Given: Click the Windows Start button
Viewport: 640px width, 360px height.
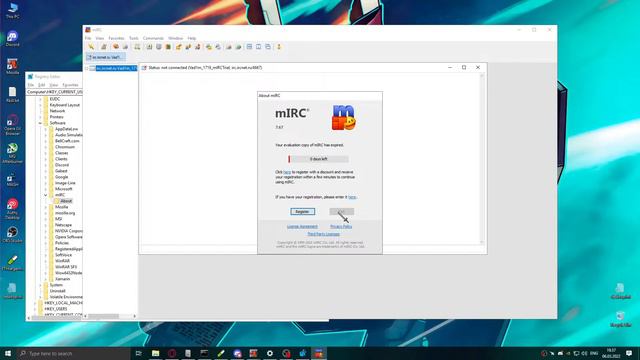Looking at the screenshot, I should click(8, 353).
